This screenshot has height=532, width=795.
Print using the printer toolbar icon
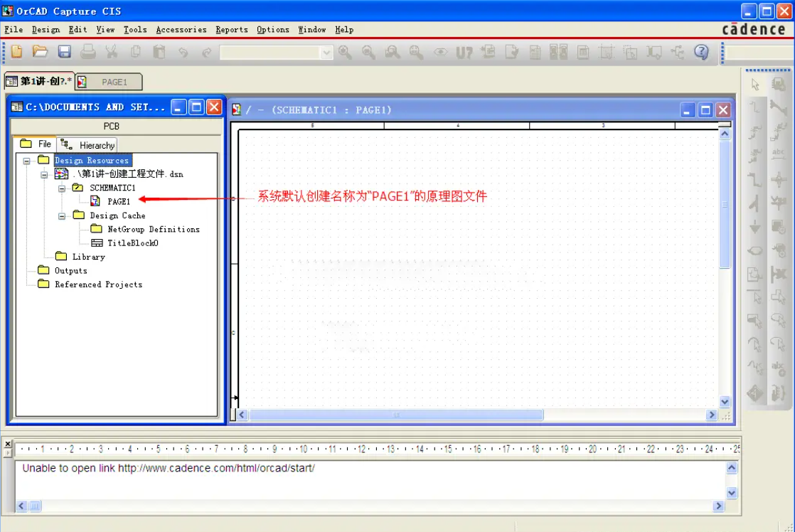[87, 52]
